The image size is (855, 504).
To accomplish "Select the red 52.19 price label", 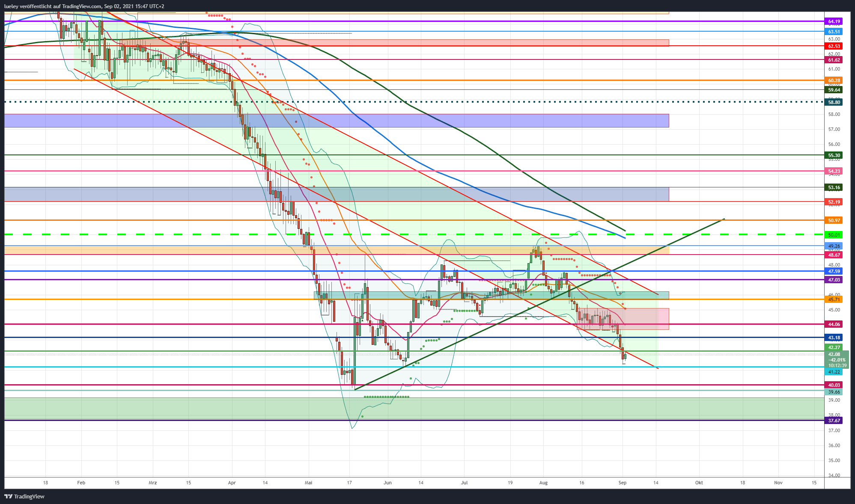I will (x=834, y=202).
